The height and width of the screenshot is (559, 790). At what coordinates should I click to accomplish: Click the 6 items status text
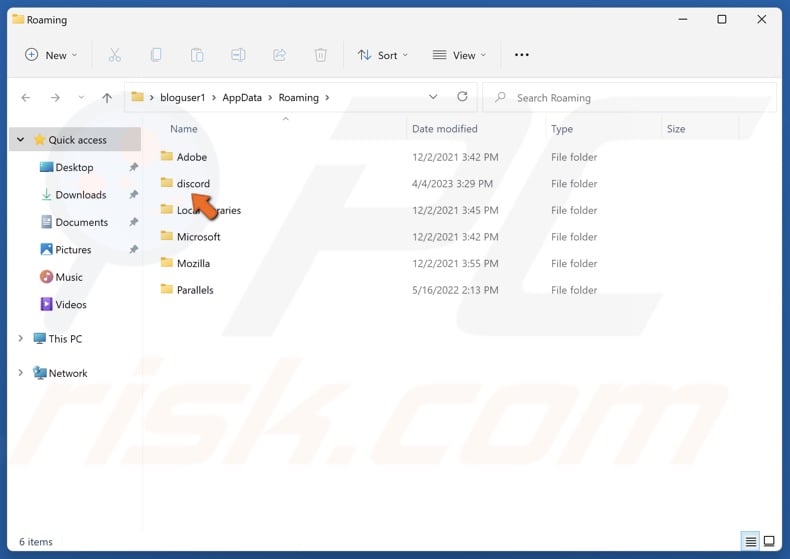click(x=36, y=542)
